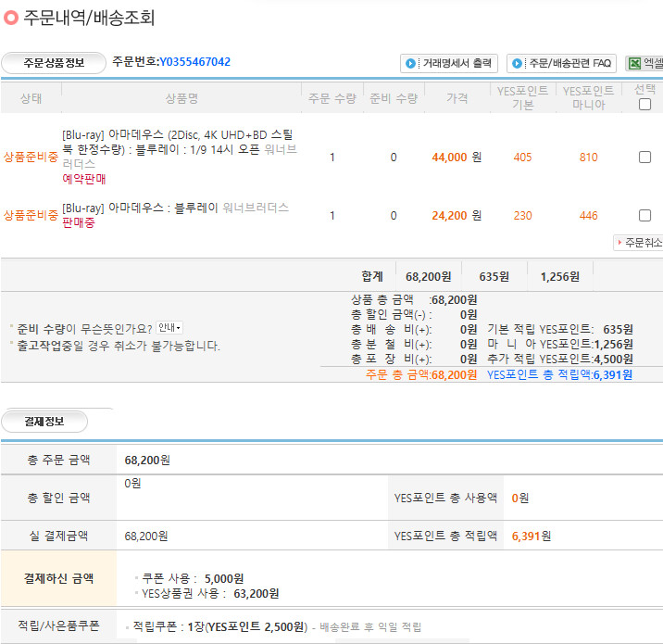Screen dimensions: 663x644
Task: Select the 주문상품정보 tab
Action: 53,63
